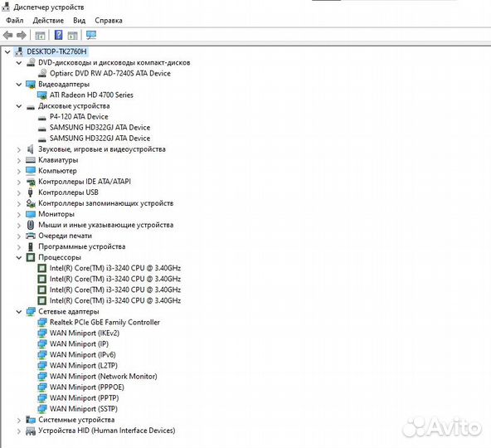The height and width of the screenshot is (448, 491).
Task: Collapse the DESKTOP-TK2760H root node
Action: pyautogui.click(x=7, y=51)
